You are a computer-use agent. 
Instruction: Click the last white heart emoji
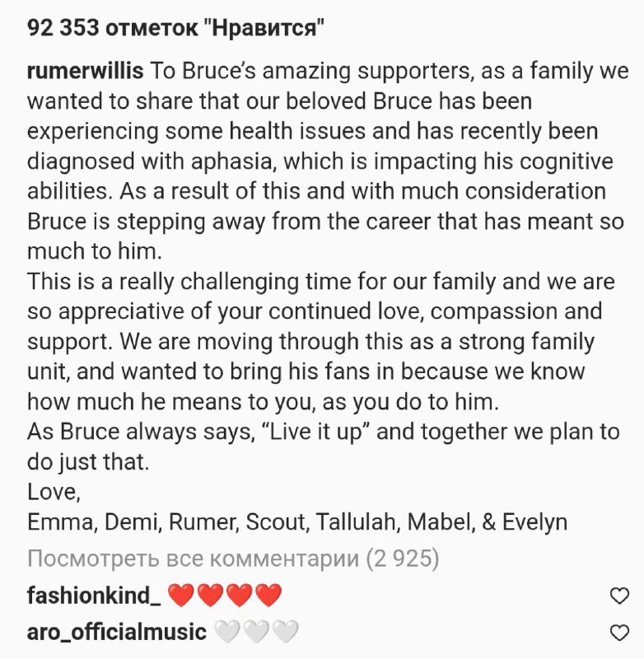pyautogui.click(x=285, y=633)
